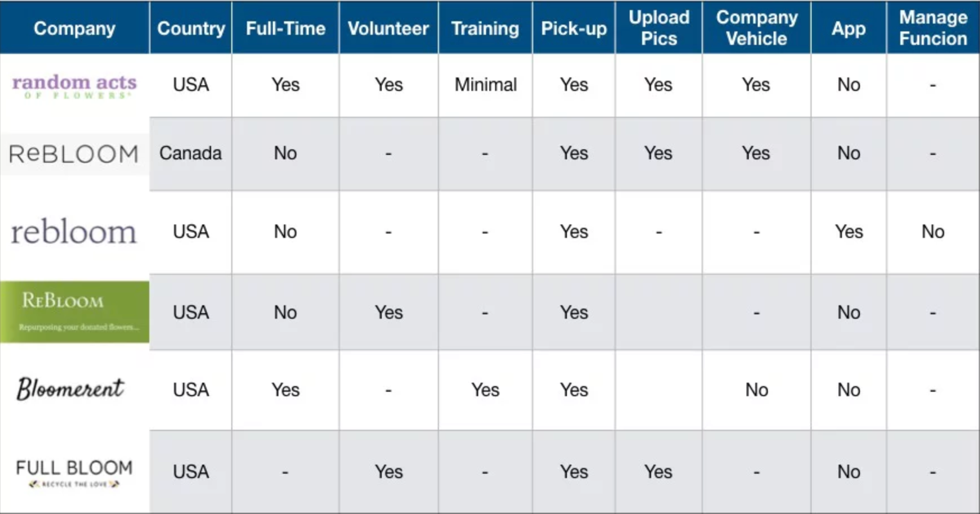Screen dimensions: 980x514
Task: Click the Company column header
Action: (x=74, y=29)
